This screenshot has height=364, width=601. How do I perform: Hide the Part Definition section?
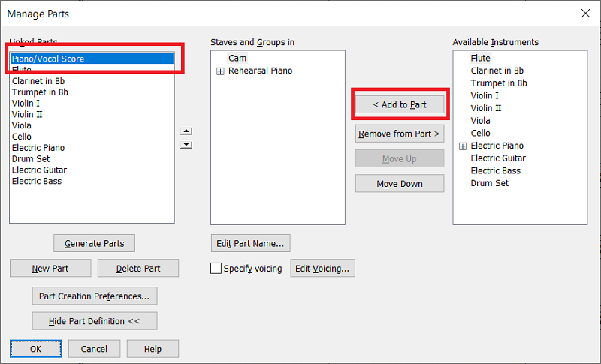[95, 321]
